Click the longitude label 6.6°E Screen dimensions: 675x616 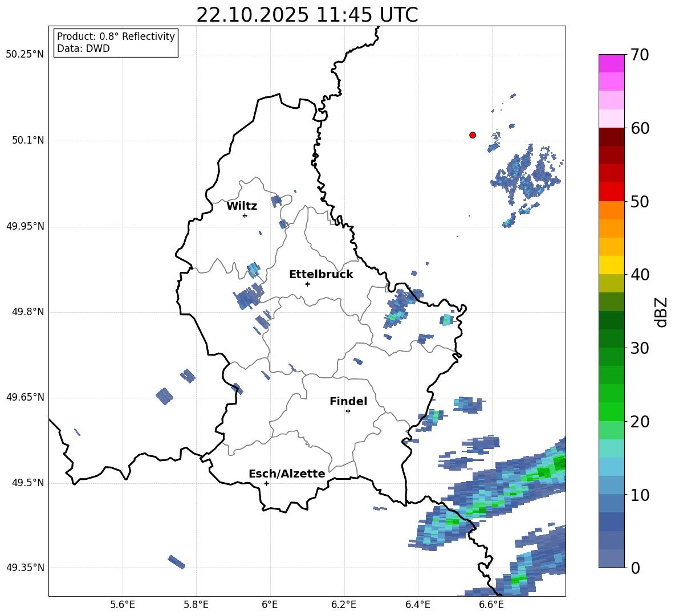491,605
